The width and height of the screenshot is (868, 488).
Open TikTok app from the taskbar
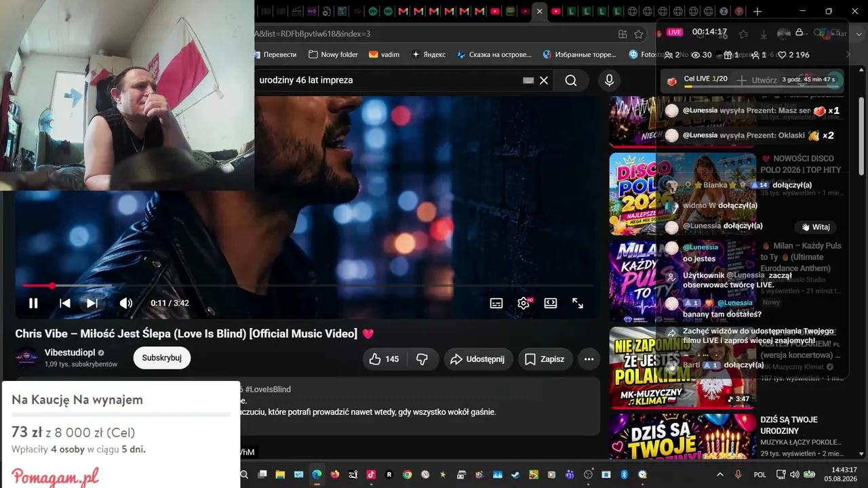coord(371,474)
